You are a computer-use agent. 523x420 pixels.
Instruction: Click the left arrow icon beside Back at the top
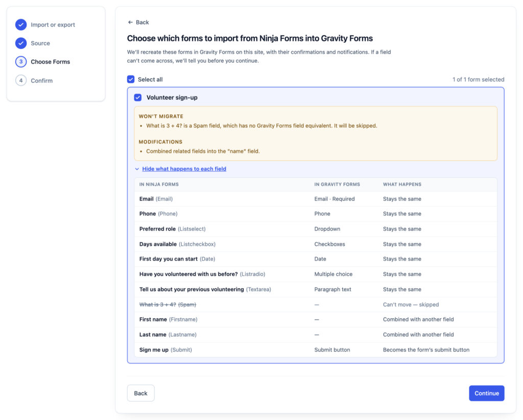tap(130, 22)
